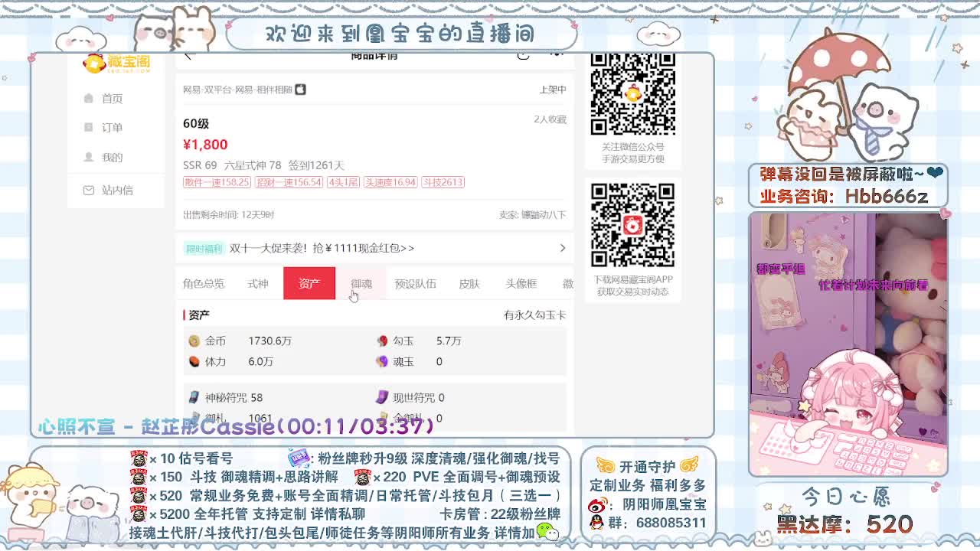The image size is (980, 551).
Task: Click the 上架中 status text
Action: [553, 90]
